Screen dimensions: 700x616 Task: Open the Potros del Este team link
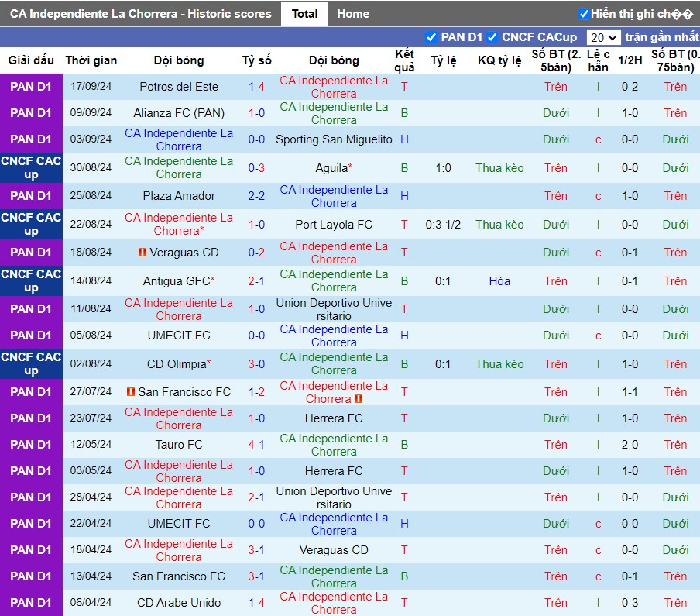click(179, 87)
